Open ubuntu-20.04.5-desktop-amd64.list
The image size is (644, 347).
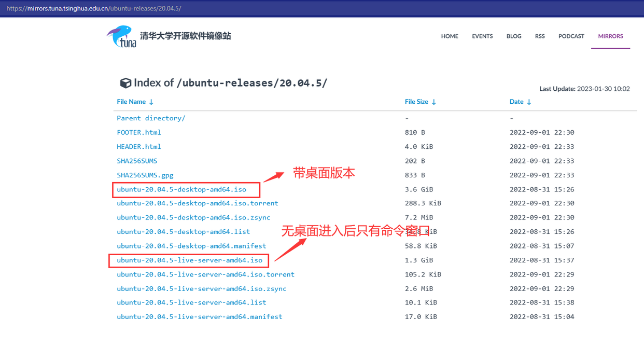(184, 232)
